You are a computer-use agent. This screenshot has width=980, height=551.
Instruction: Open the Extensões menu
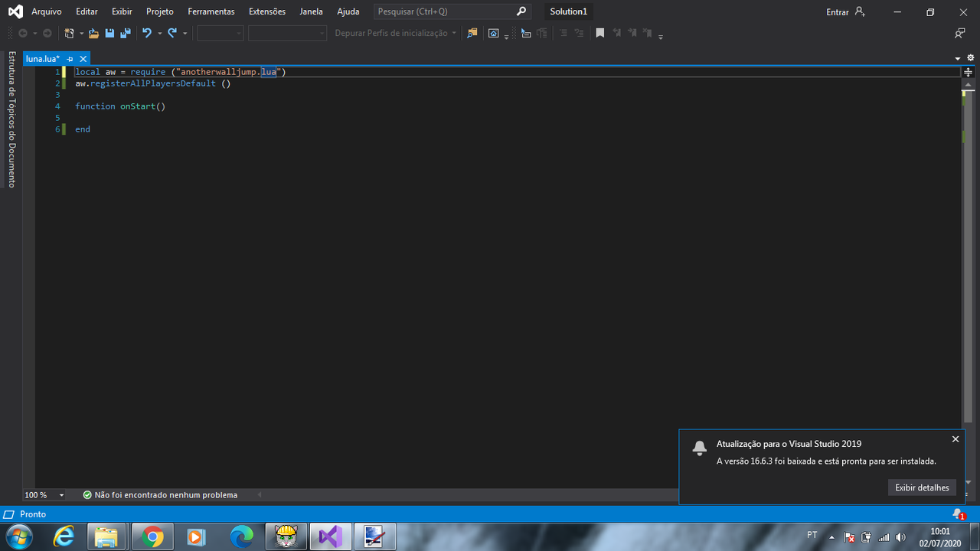(267, 11)
